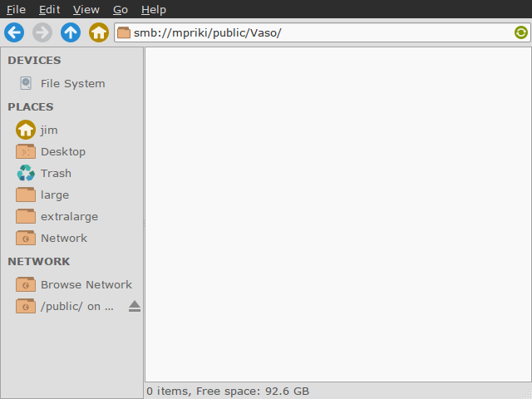Viewport: 532px width, 399px height.
Task: Select Network label under Places
Action: pos(64,239)
